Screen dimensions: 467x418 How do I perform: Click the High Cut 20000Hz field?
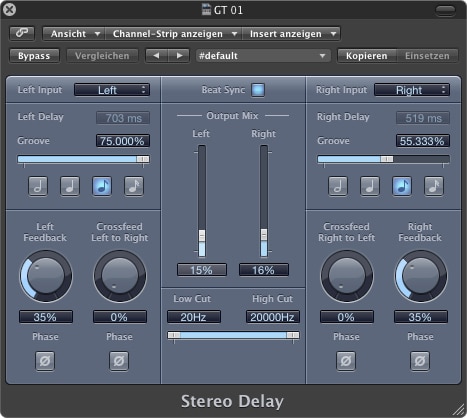(x=273, y=317)
